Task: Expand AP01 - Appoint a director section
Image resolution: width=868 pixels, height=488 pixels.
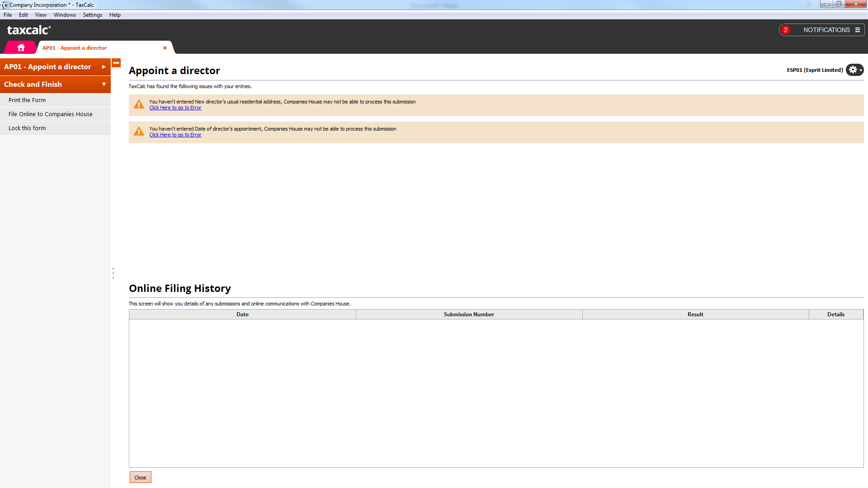Action: [x=55, y=67]
